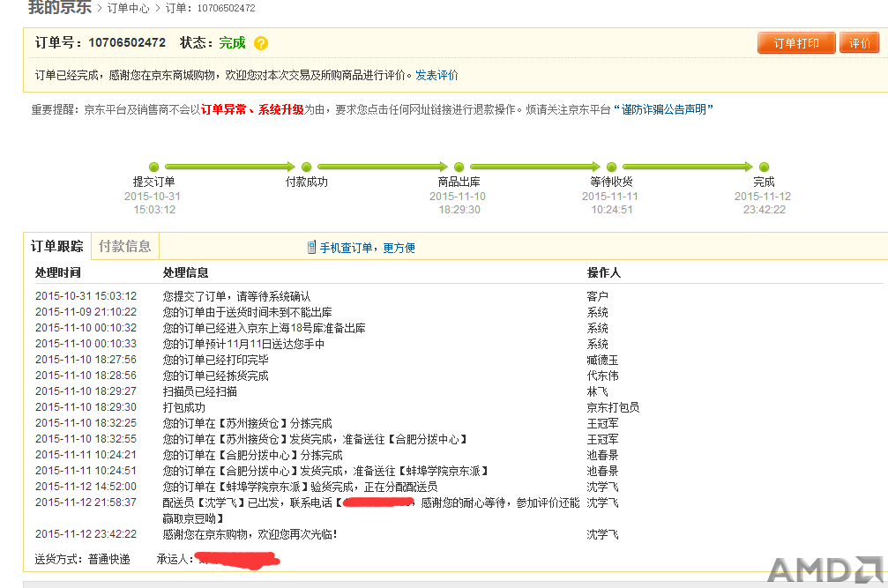This screenshot has width=888, height=588.
Task: Switch to the 付款信息 tab
Action: [124, 246]
